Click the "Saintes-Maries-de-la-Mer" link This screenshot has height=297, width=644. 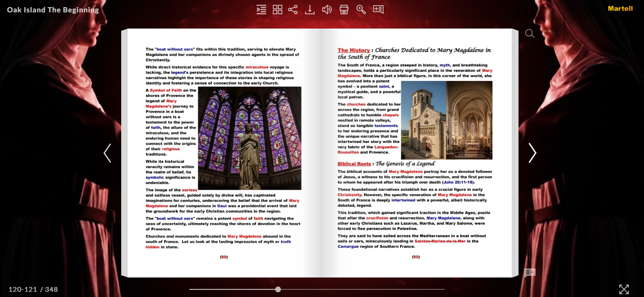point(440,241)
